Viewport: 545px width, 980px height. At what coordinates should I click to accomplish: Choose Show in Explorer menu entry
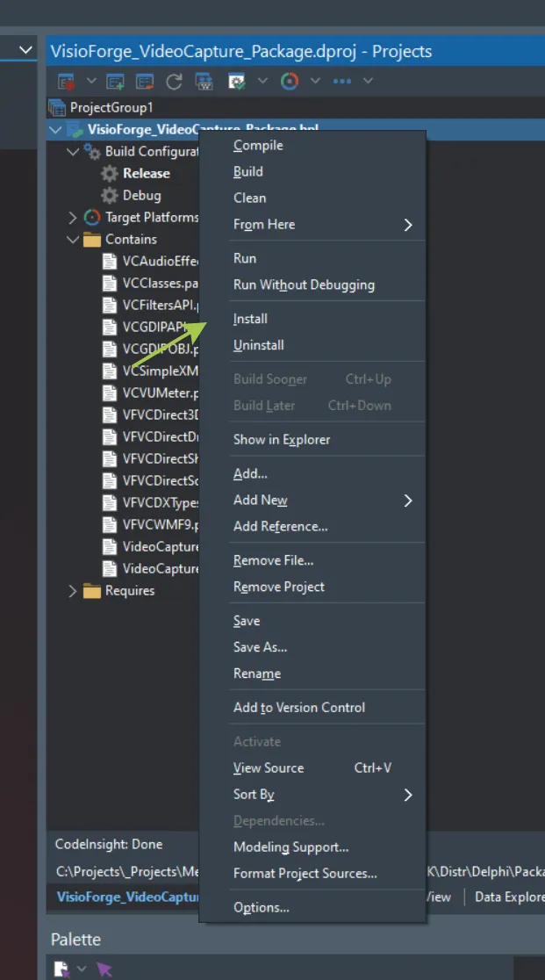pyautogui.click(x=282, y=439)
